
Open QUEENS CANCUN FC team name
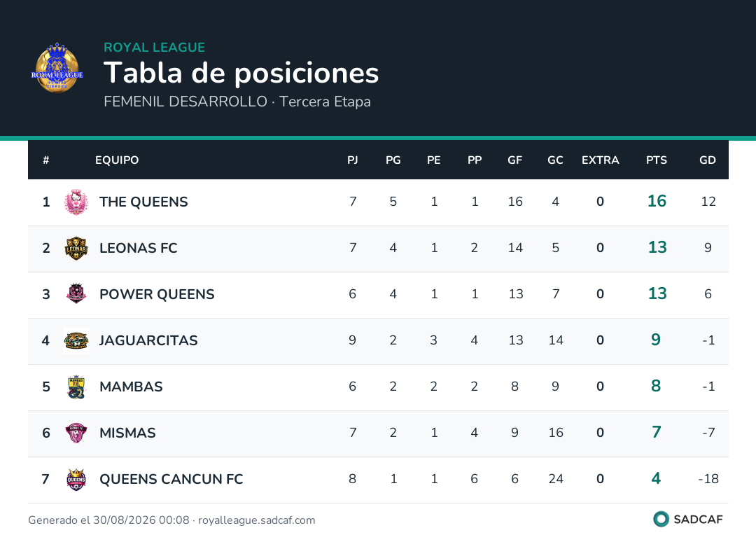(171, 480)
